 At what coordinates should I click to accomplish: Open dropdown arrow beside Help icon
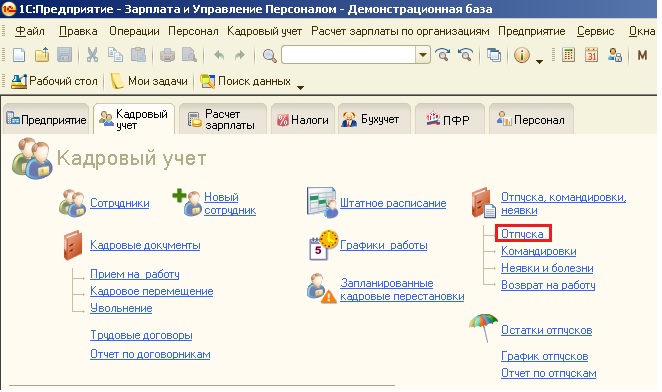coord(539,62)
